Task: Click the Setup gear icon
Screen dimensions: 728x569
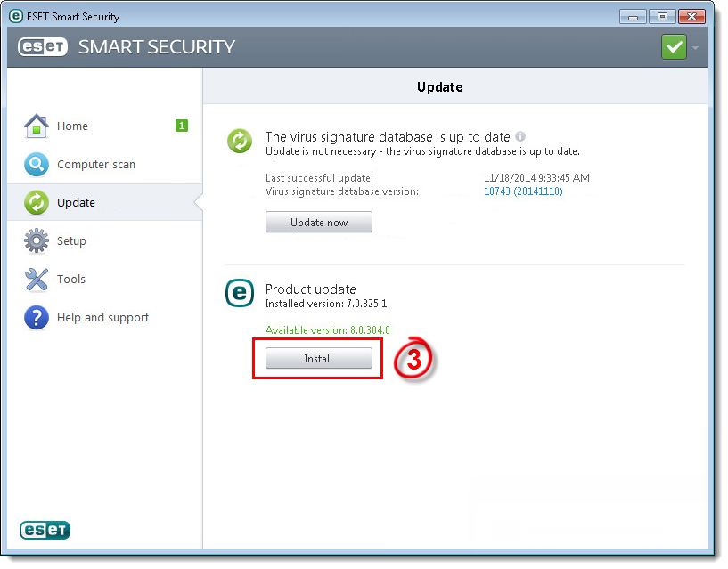Action: click(36, 241)
